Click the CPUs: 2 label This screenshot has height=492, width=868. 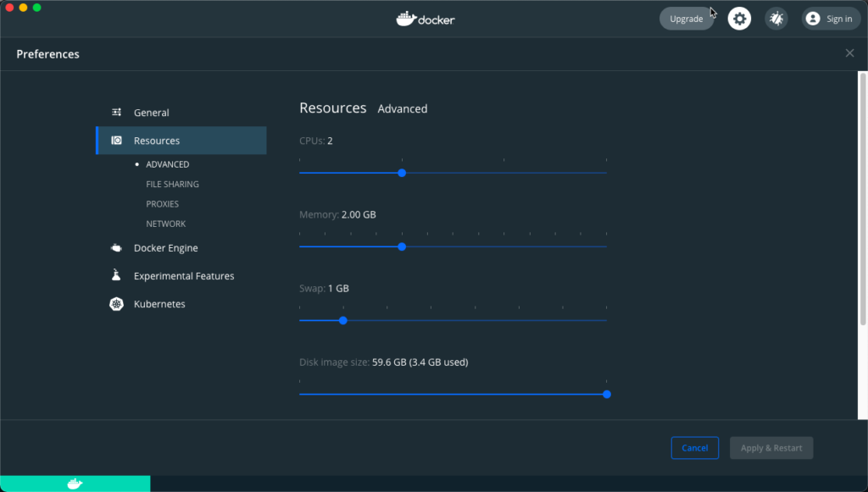tap(316, 141)
